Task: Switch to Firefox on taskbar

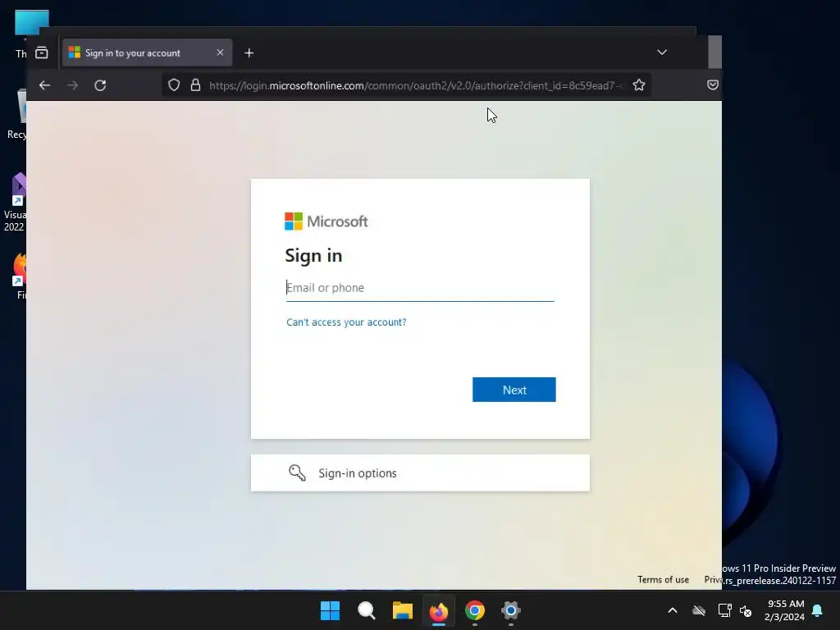Action: coord(439,610)
